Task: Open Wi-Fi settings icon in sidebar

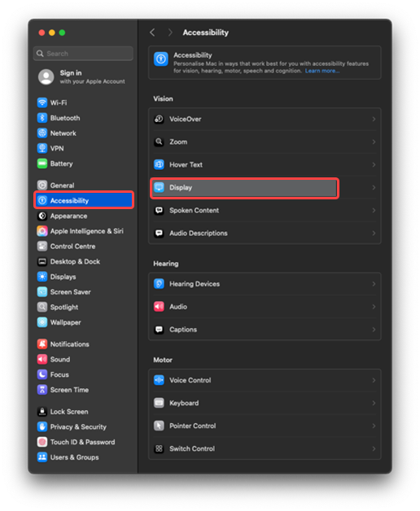Action: (x=42, y=103)
